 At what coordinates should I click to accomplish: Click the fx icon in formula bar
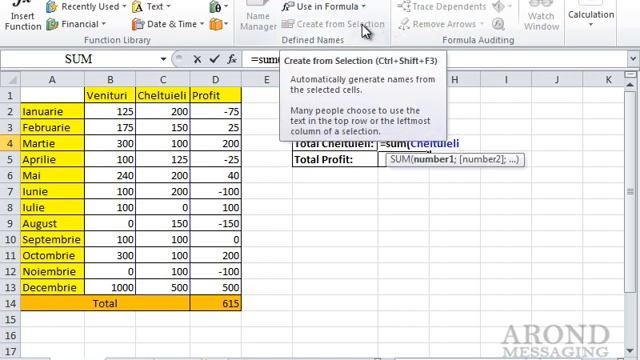click(232, 59)
